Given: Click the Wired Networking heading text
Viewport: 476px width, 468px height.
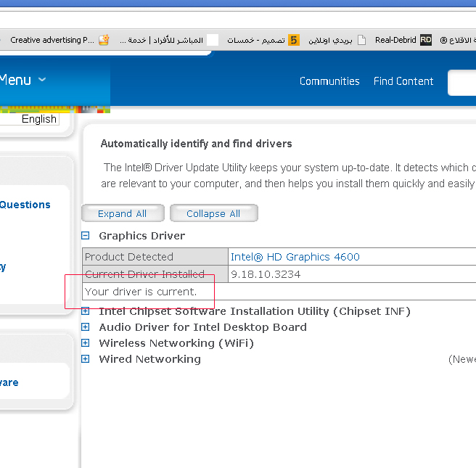Looking at the screenshot, I should pyautogui.click(x=150, y=359).
